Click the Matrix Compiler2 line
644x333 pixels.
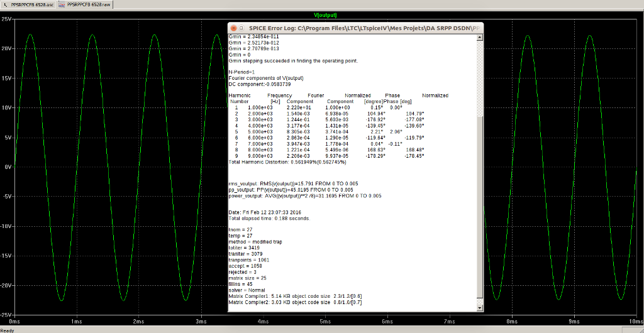[x=295, y=302]
